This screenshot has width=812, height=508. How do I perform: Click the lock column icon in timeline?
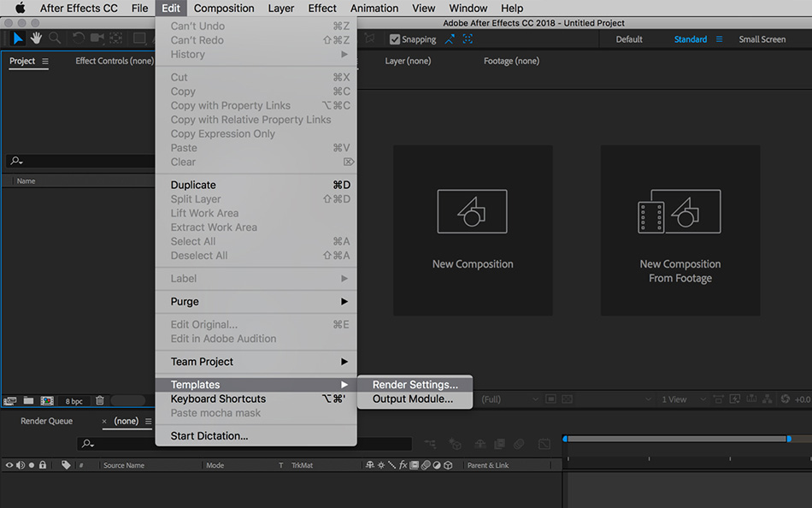pos(43,465)
